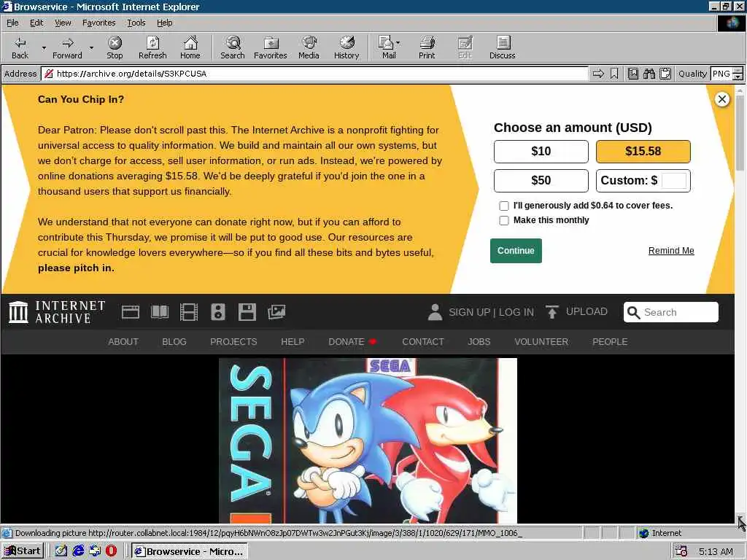
Task: Open the Internet Archive Video film icon
Action: click(x=189, y=312)
